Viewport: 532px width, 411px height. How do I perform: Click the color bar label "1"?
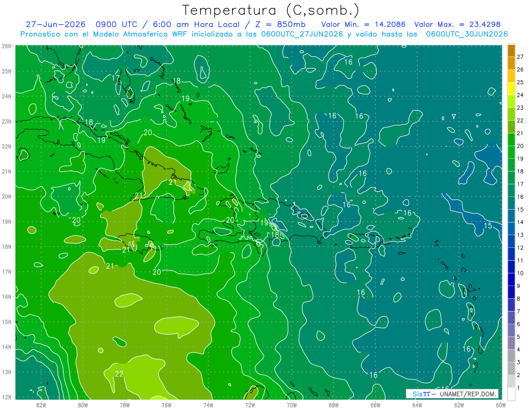[x=519, y=388]
